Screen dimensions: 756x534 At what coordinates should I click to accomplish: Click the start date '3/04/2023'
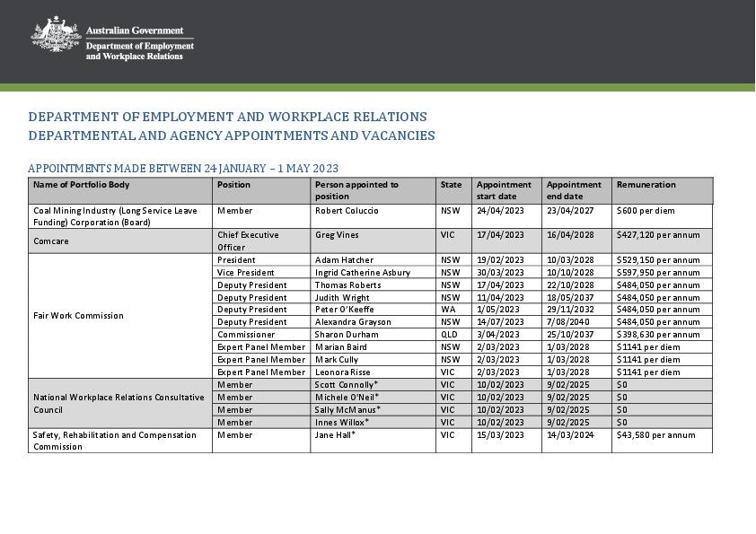tap(498, 335)
